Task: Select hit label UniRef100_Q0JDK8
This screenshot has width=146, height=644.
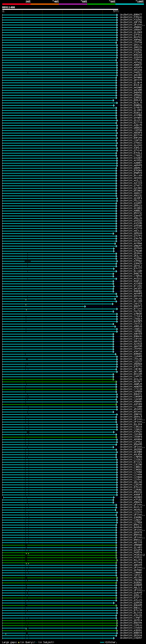Action: (x=131, y=32)
